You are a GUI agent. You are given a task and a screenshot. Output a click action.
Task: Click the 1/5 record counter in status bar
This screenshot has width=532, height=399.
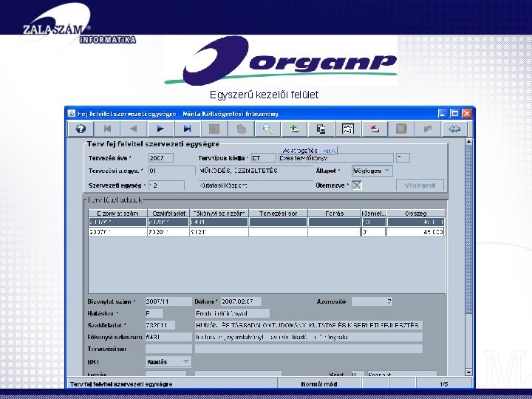(444, 384)
